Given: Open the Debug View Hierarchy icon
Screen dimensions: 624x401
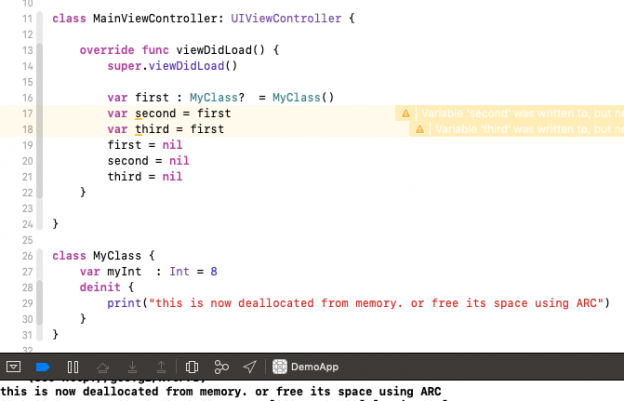Looking at the screenshot, I should pyautogui.click(x=192, y=367).
